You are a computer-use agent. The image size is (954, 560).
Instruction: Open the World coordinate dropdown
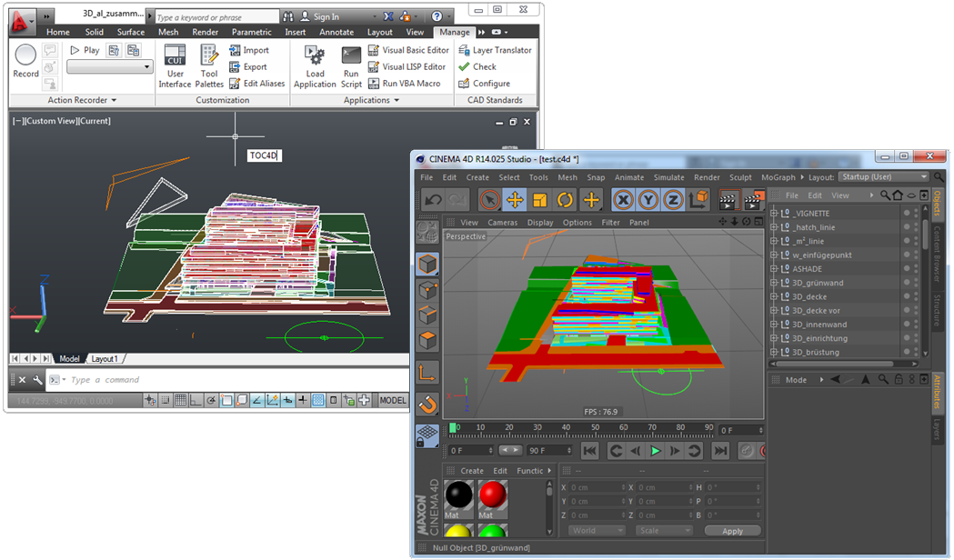coord(597,531)
